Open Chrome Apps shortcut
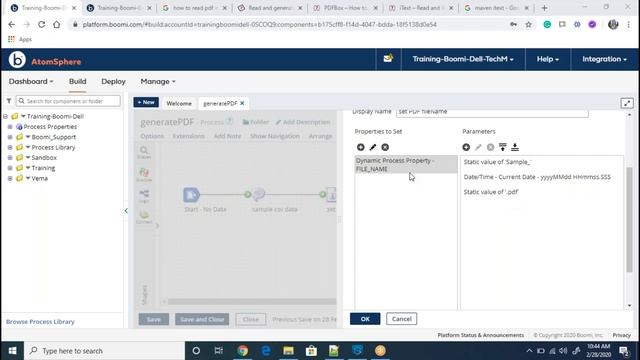This screenshot has width=640, height=360. (x=20, y=39)
